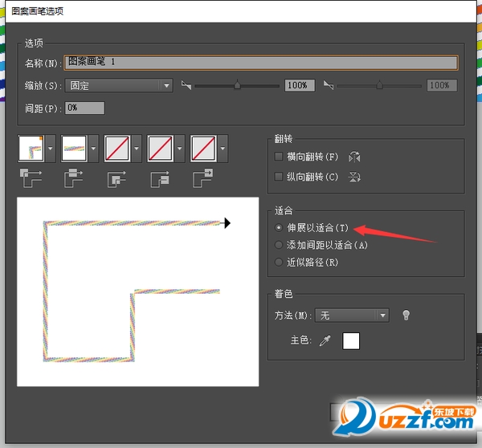482x448 pixels.
Task: Click the side tile diagram icon
Action: [x=73, y=177]
